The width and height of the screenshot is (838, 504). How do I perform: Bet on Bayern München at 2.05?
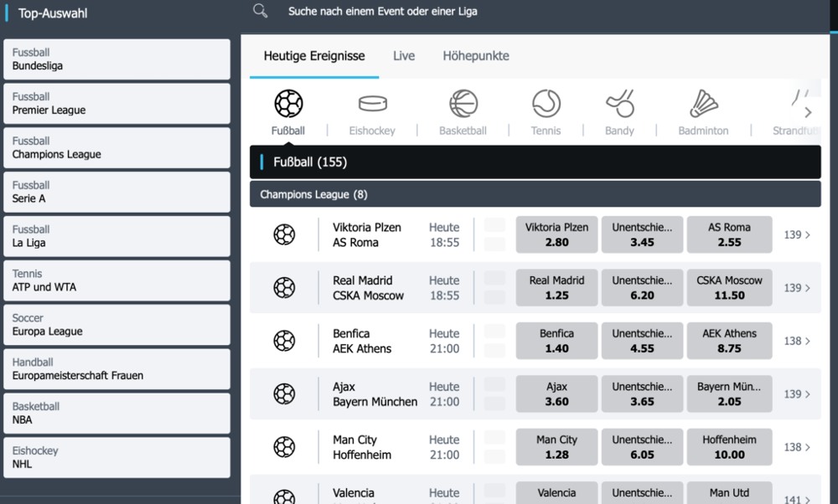click(x=729, y=394)
